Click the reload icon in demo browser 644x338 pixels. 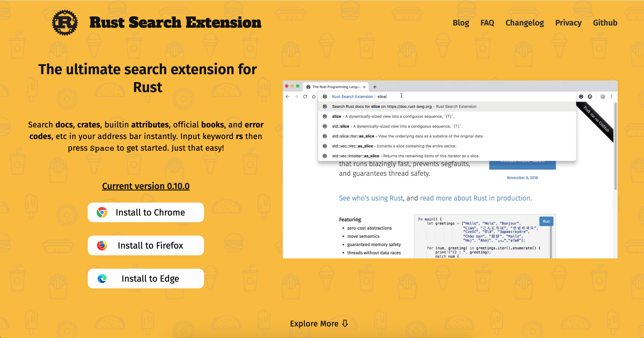305,97
